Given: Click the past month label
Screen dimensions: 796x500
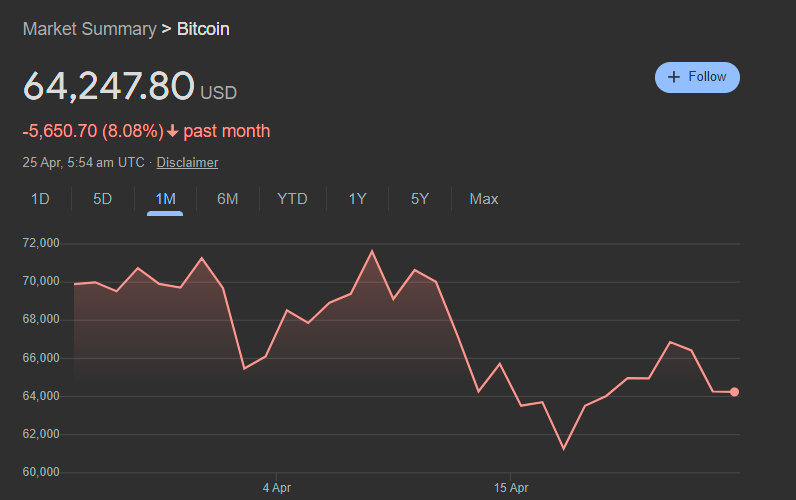Looking at the screenshot, I should pyautogui.click(x=227, y=131).
